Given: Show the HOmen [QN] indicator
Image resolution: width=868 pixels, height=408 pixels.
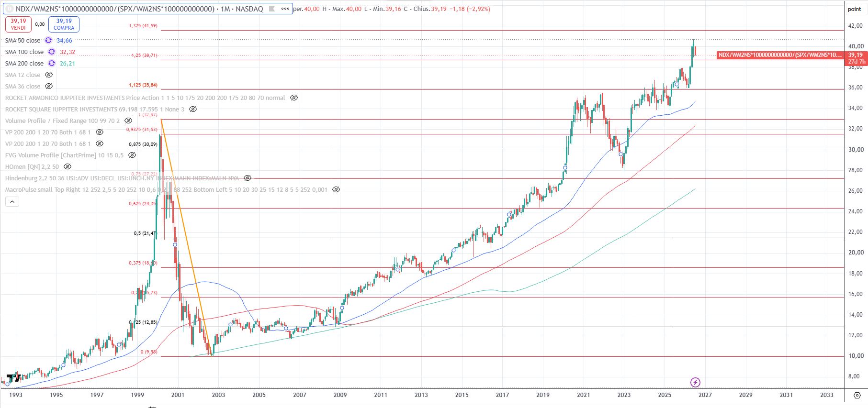Looking at the screenshot, I should 68,167.
